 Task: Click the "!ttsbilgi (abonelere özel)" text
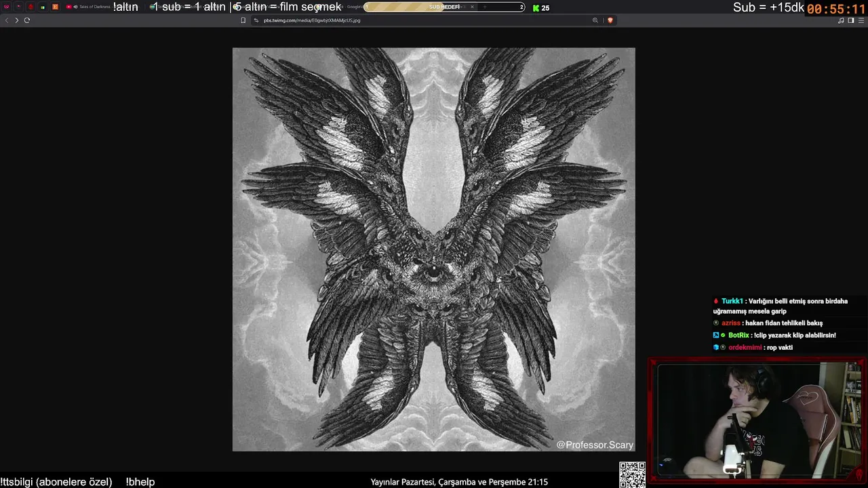point(56,482)
